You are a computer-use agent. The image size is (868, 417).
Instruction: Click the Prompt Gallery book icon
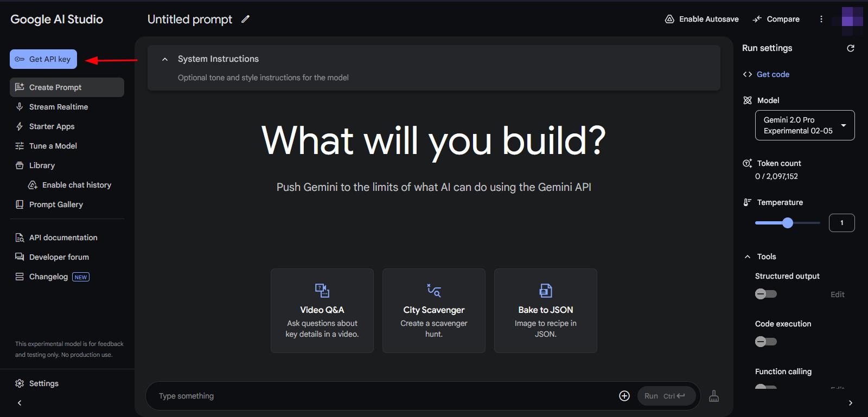tap(20, 204)
